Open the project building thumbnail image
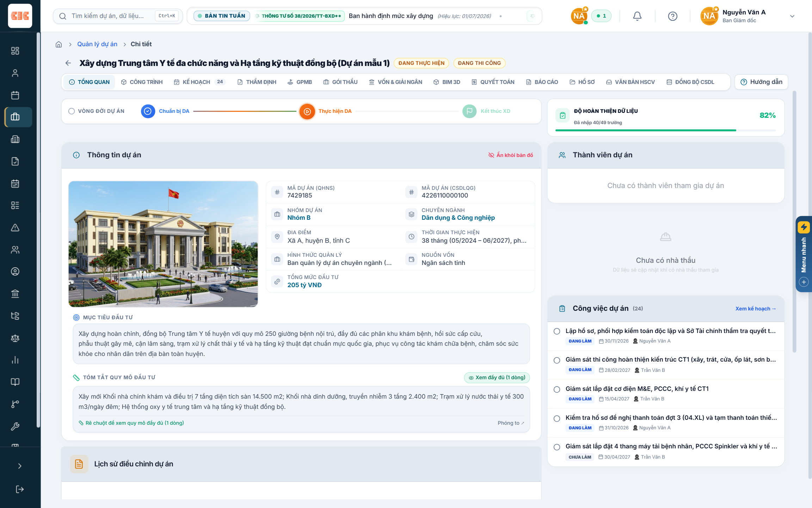Viewport: 812px width, 508px height. click(x=163, y=244)
